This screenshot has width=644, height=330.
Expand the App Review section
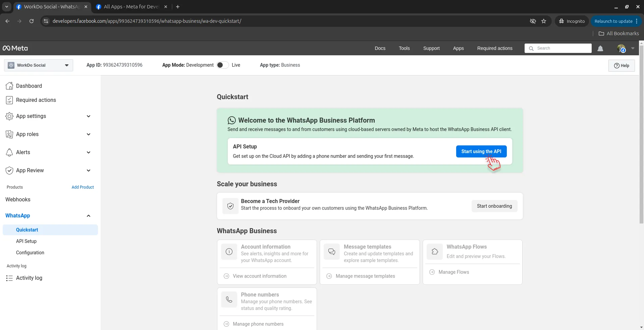coord(89,171)
